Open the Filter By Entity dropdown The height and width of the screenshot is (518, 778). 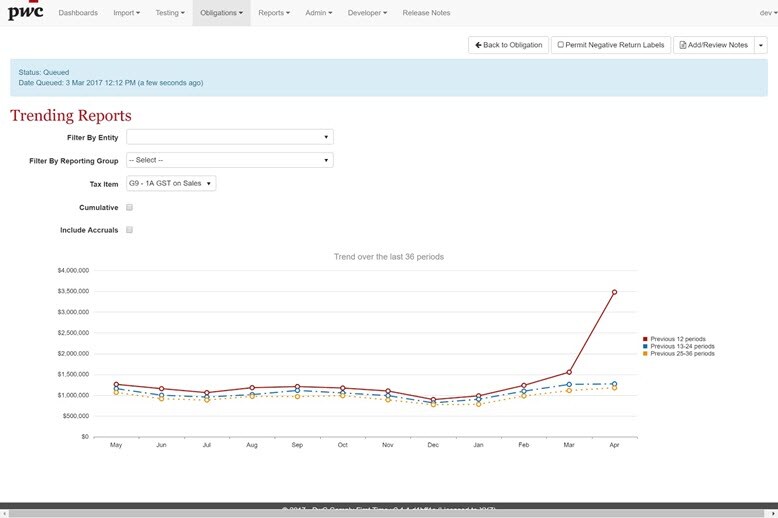[229, 137]
